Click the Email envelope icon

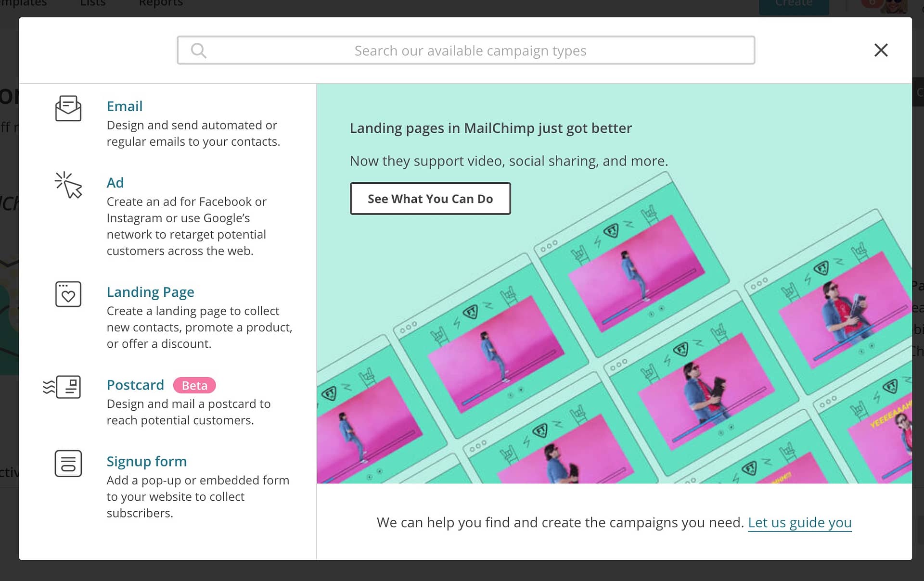[x=68, y=108]
